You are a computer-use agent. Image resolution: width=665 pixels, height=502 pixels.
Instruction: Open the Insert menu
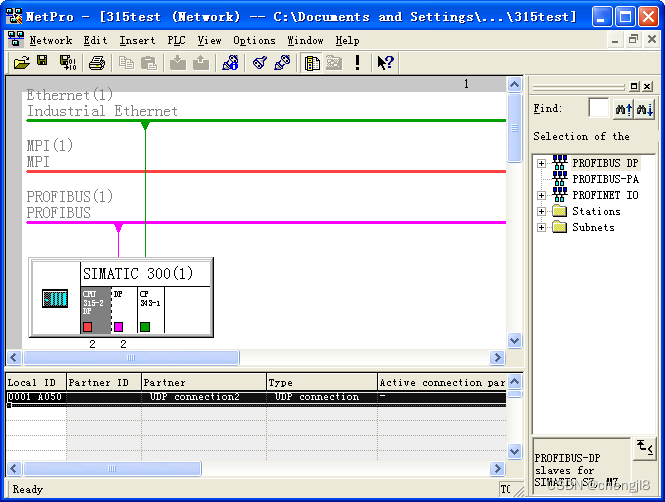point(137,40)
